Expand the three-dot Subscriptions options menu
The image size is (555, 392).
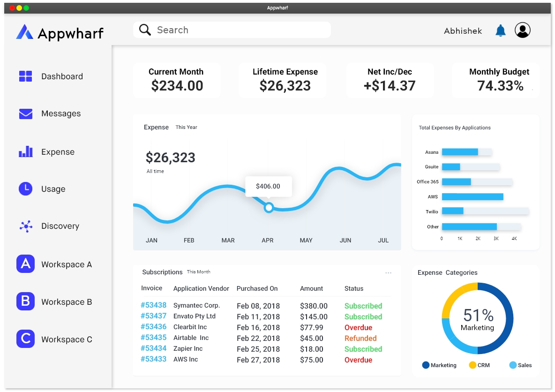388,272
